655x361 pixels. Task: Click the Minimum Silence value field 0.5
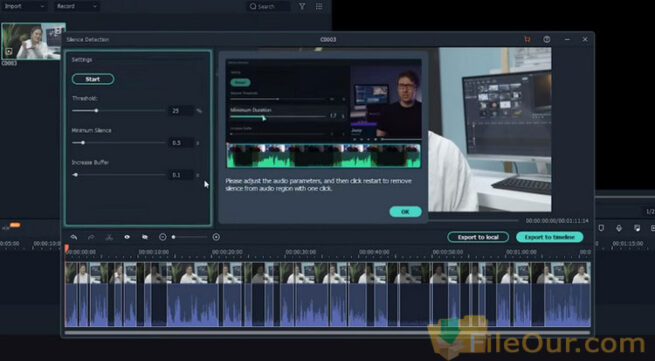[181, 143]
